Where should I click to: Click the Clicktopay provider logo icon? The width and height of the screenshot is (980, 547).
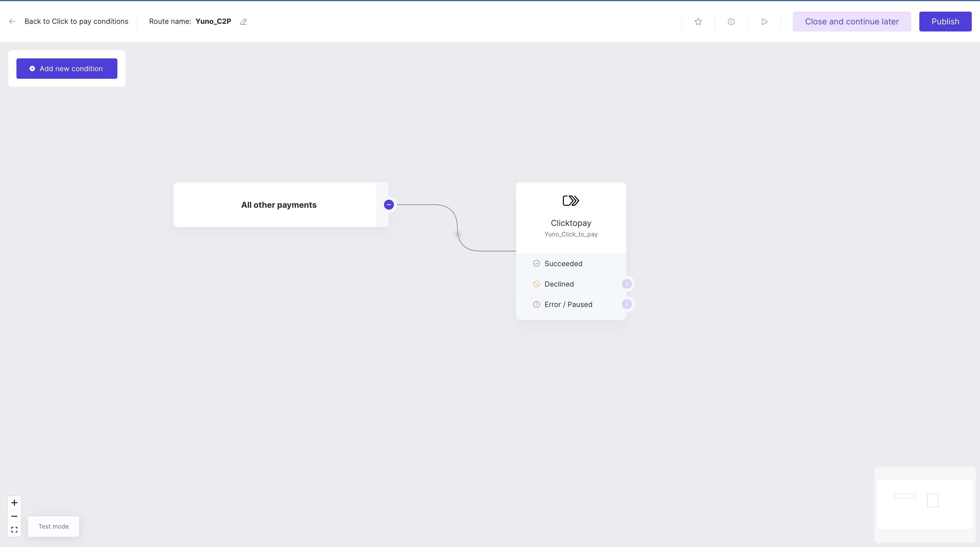point(571,200)
